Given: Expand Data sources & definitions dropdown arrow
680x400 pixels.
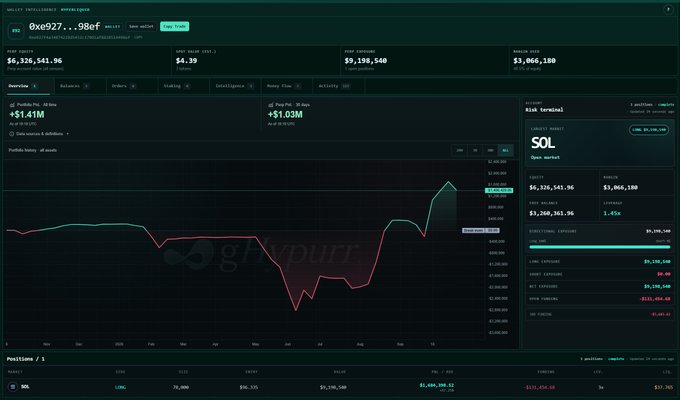Looking at the screenshot, I should tap(68, 134).
